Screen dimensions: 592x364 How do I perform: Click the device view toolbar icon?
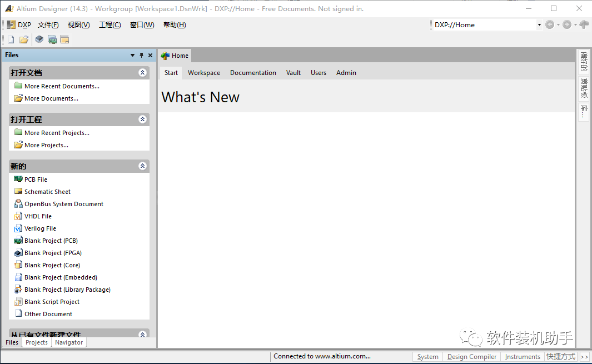tap(39, 39)
